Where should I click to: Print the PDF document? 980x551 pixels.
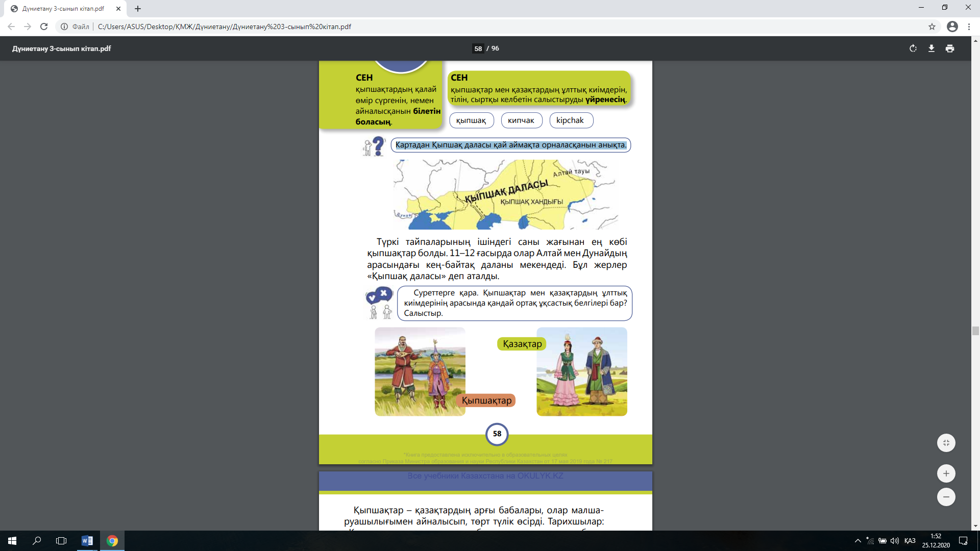(x=950, y=48)
